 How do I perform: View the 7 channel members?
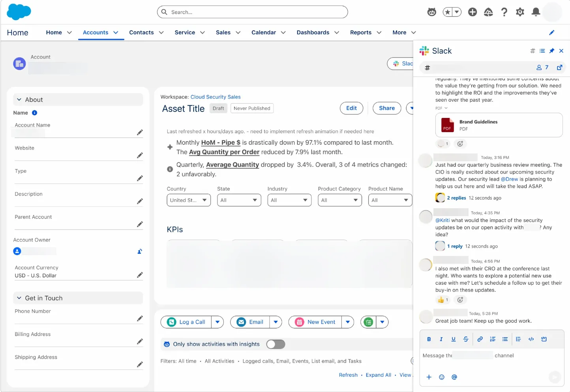542,67
